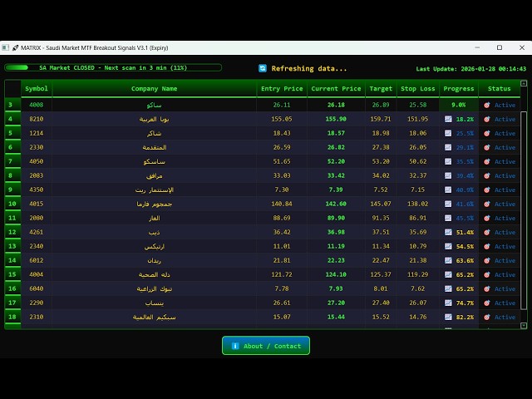The image size is (532, 399).
Task: Click the Last Update timestamp
Action: point(471,69)
